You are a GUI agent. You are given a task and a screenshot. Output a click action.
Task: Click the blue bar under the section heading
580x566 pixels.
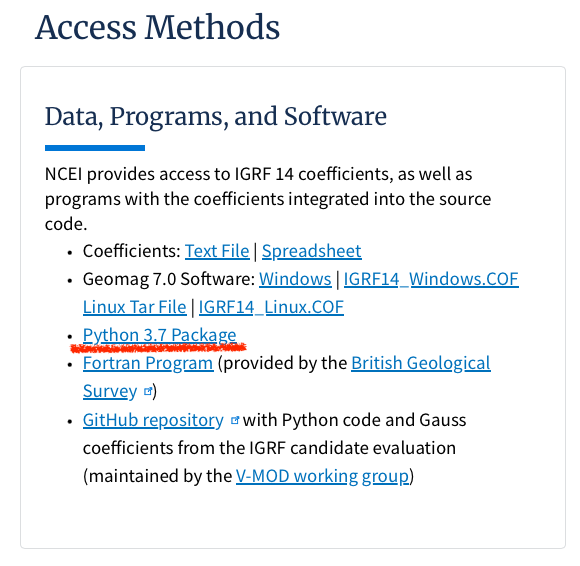point(95,148)
